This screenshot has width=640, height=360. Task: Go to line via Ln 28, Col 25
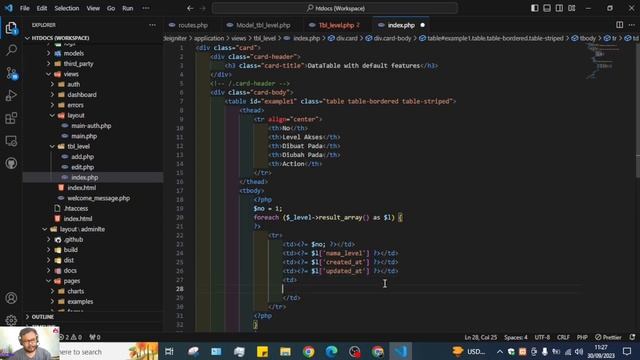480,337
